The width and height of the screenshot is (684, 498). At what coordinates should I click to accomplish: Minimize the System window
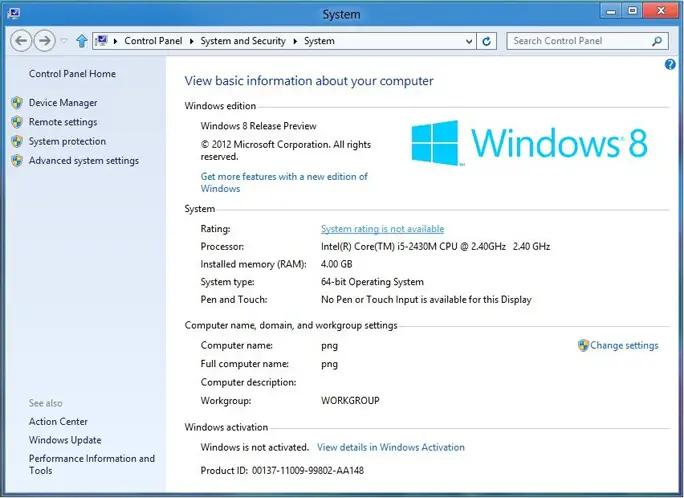tap(611, 11)
